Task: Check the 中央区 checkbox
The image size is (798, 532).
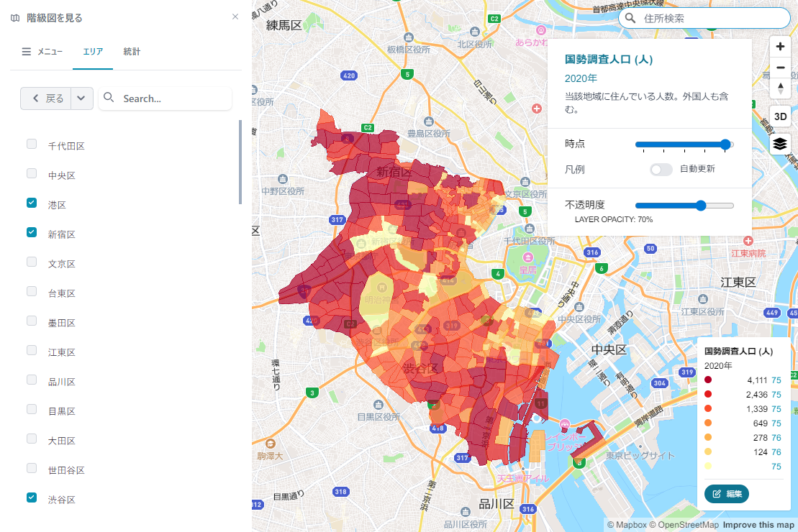Action: 32,173
